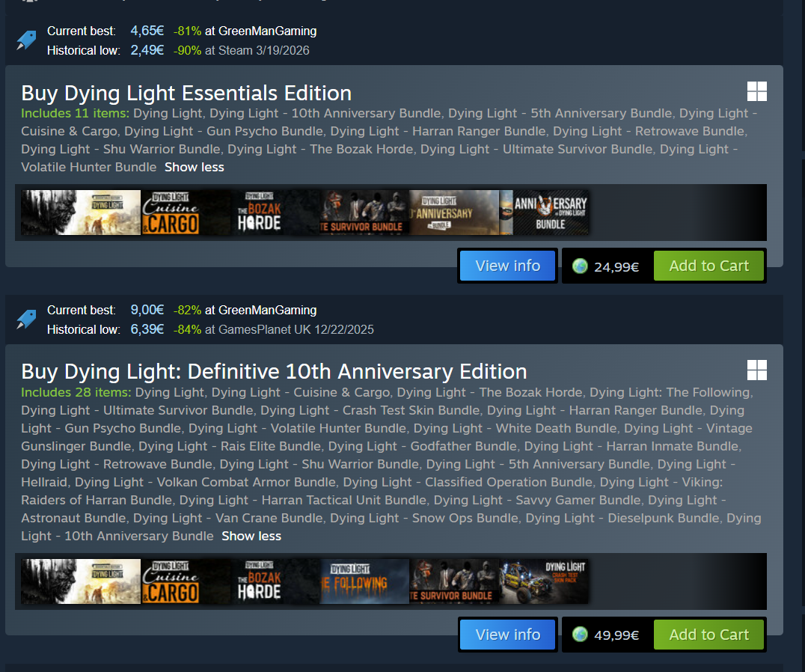Open the Crash Test Skin Pack buggy thumbnail
Viewport: 805px width, 672px height.
click(x=544, y=581)
